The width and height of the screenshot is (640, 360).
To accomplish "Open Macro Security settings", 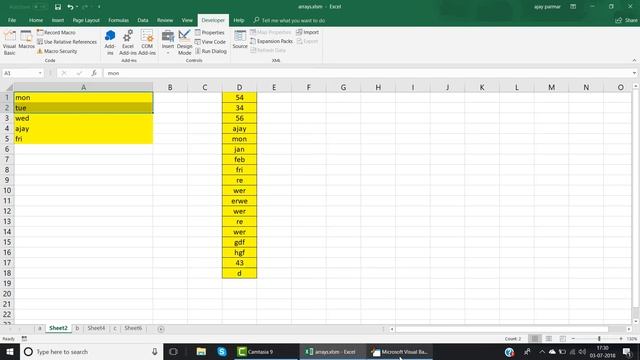I will 57,51.
